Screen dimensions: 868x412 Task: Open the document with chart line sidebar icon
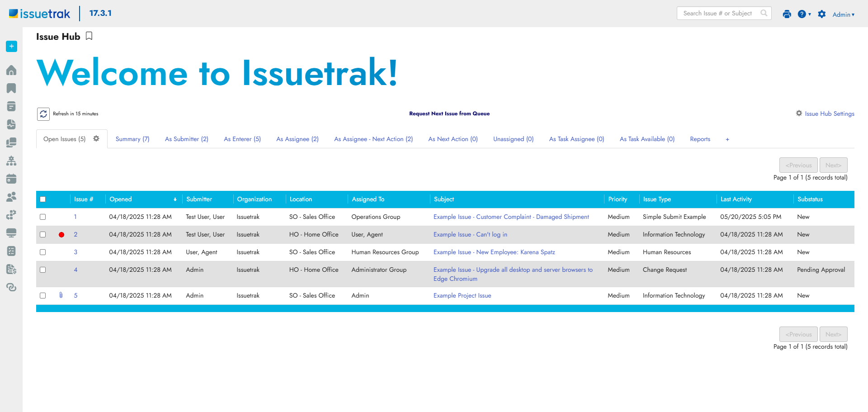12,124
